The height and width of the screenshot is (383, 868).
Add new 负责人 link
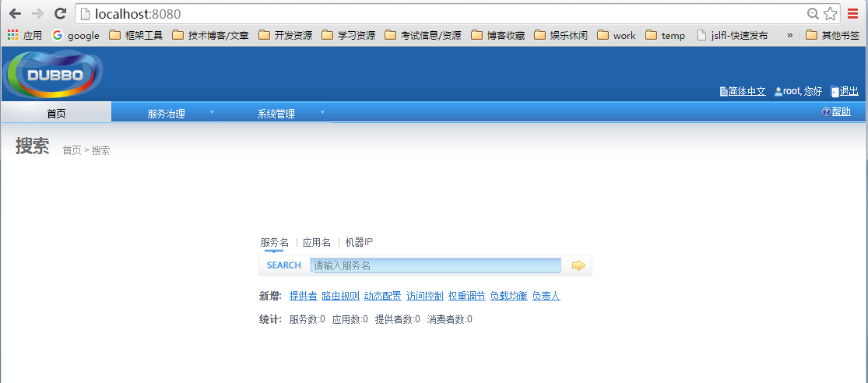point(546,296)
